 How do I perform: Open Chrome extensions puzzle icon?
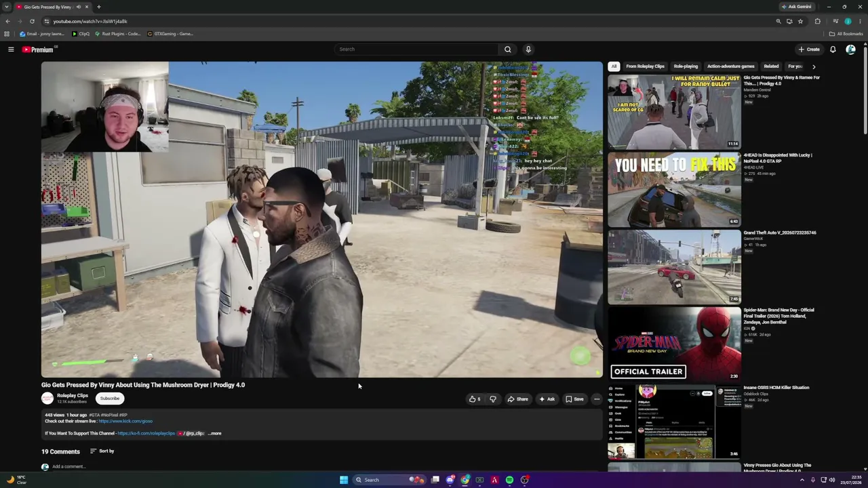click(817, 21)
